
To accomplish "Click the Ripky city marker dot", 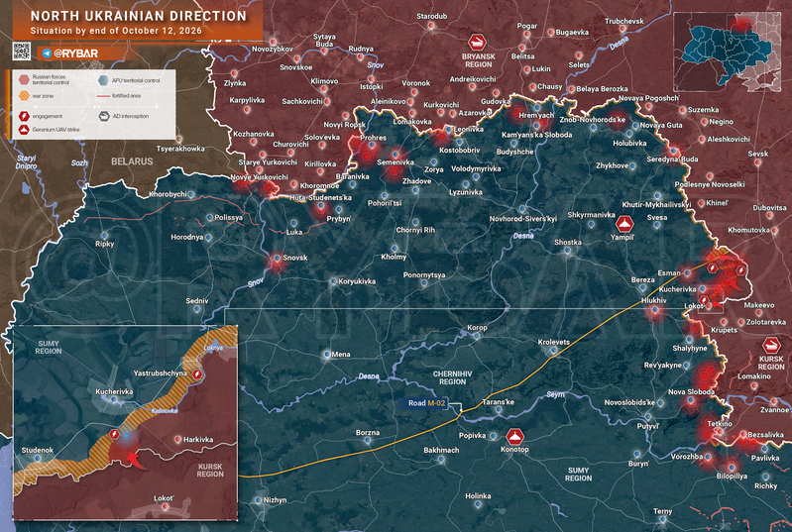I will [104, 236].
